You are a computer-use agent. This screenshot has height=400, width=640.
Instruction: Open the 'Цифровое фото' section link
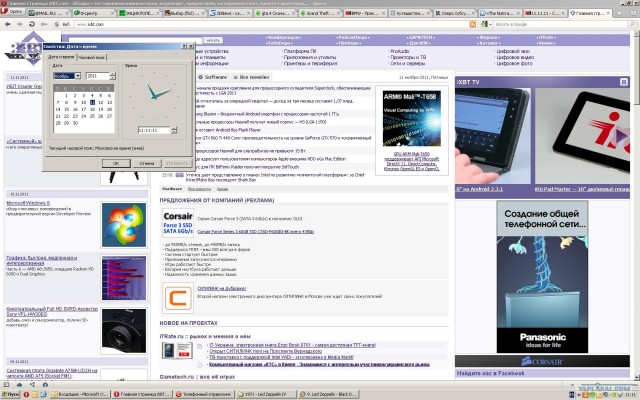click(514, 64)
